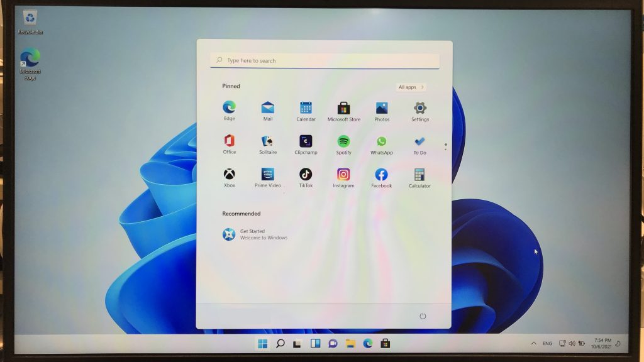
Task: Open Chat icon on taskbar
Action: [333, 344]
